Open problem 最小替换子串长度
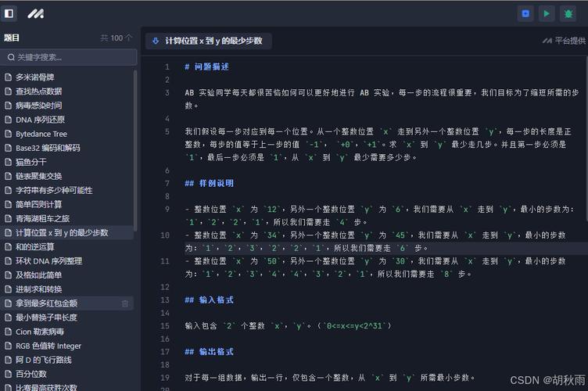 tap(46, 317)
